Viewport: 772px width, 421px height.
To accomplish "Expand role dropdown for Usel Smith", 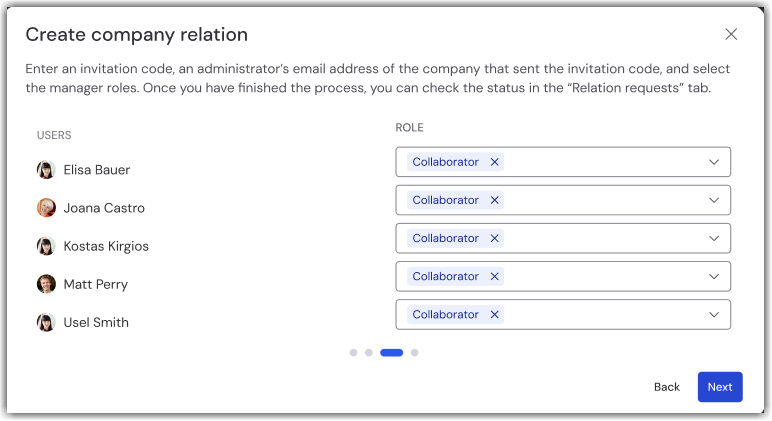I will point(714,314).
